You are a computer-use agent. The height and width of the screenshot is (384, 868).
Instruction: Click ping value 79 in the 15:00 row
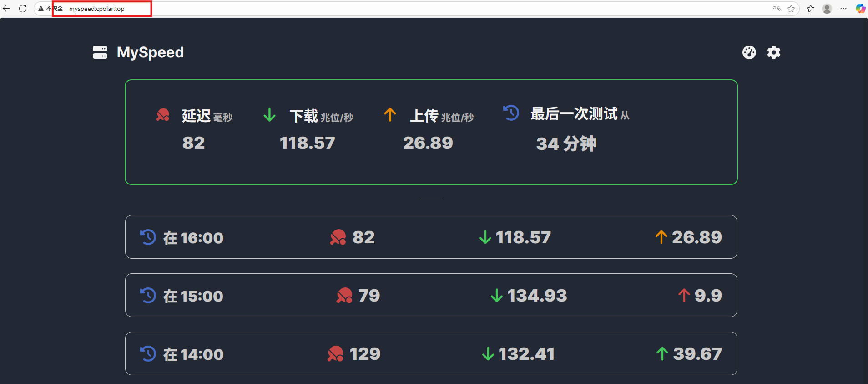pyautogui.click(x=369, y=296)
